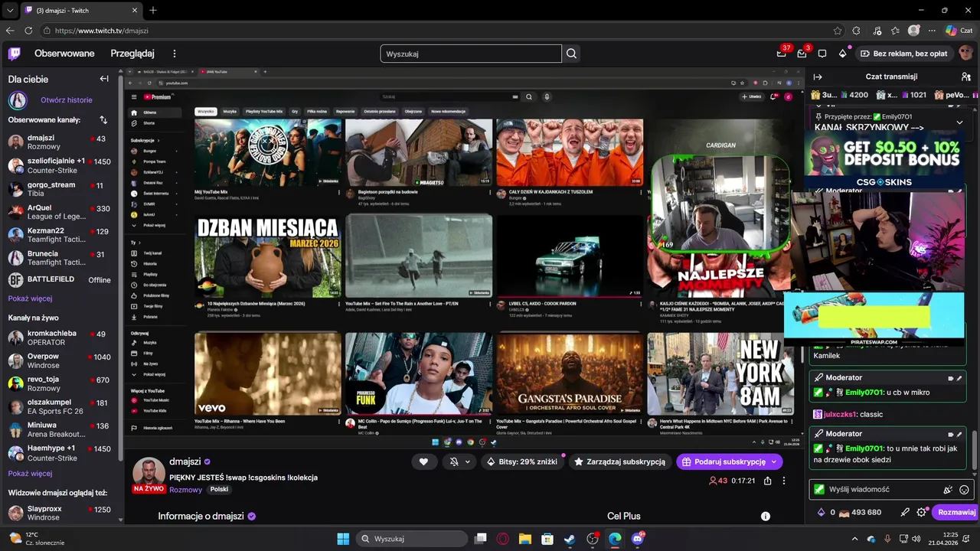Open the offline BATTLEFIELD channel
The width and height of the screenshot is (980, 551).
point(60,280)
